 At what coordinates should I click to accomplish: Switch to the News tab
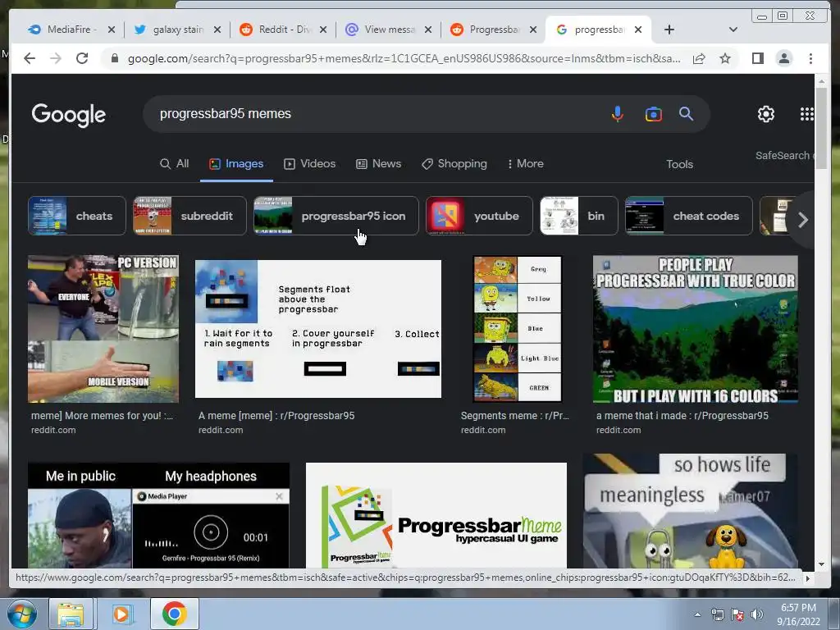click(379, 164)
